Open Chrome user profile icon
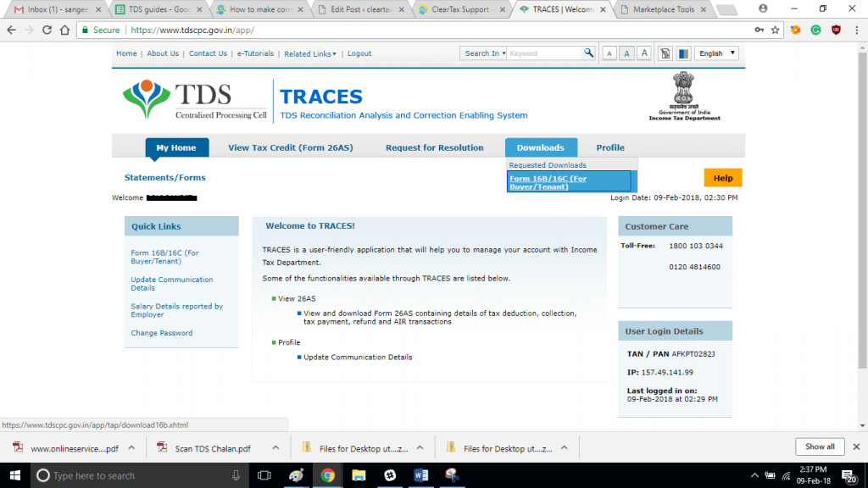 763,8
